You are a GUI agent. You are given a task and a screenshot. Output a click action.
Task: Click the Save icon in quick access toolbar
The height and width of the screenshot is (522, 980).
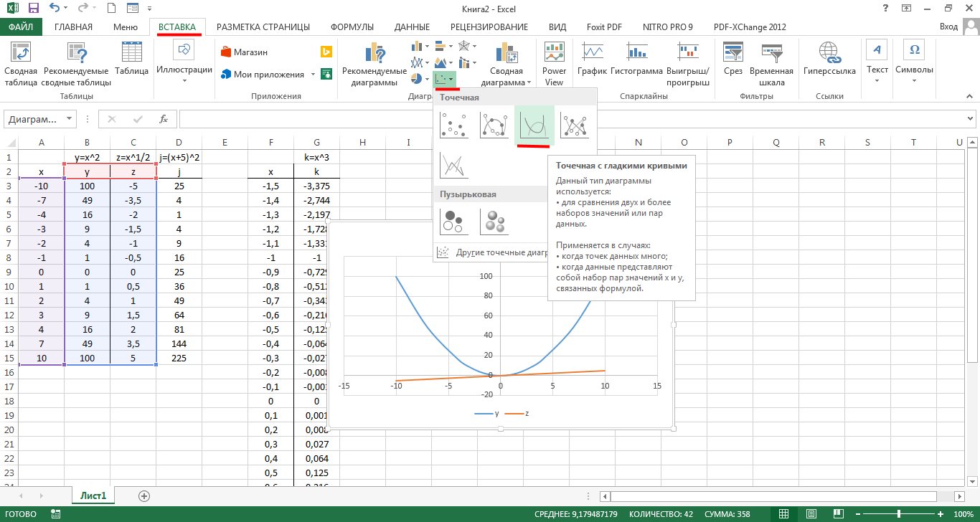point(33,9)
